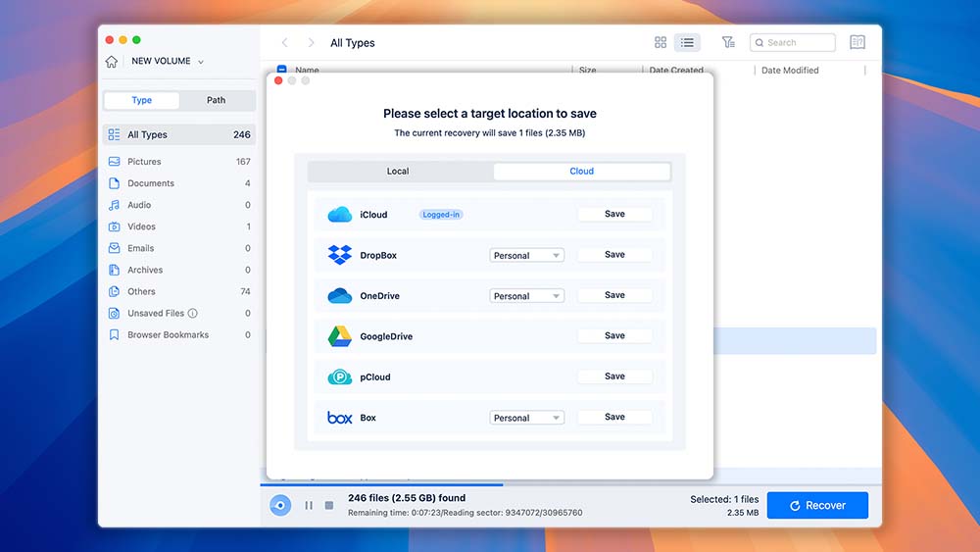The image size is (980, 552).
Task: Click the "246 files (2.55 GB) found" text
Action: (407, 498)
